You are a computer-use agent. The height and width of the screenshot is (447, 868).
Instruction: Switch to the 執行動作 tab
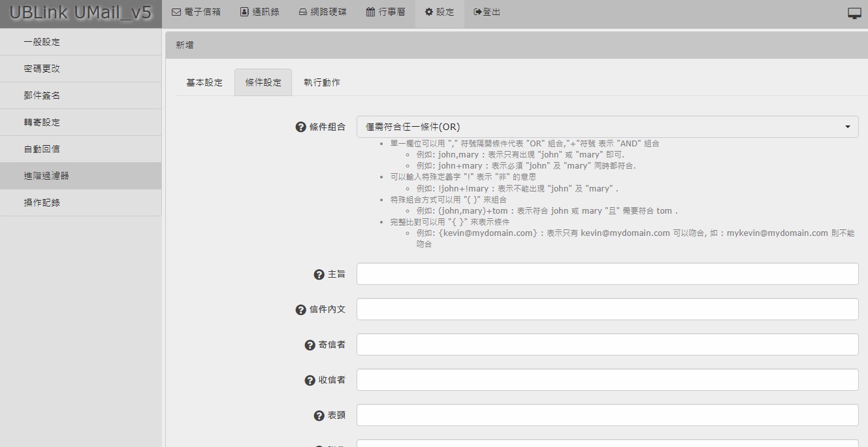[321, 83]
